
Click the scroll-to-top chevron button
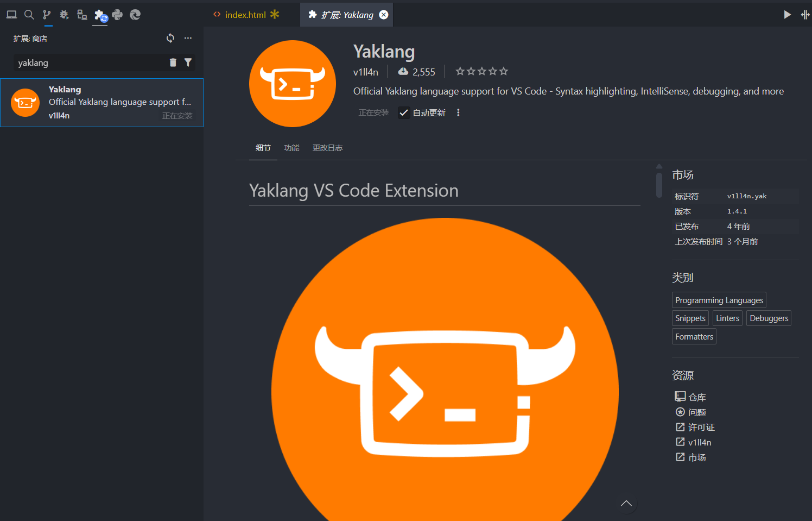click(x=626, y=504)
